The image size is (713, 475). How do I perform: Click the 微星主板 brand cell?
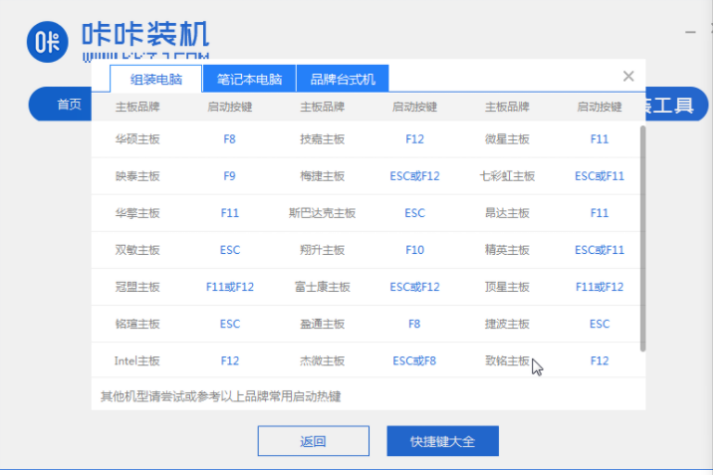507,139
